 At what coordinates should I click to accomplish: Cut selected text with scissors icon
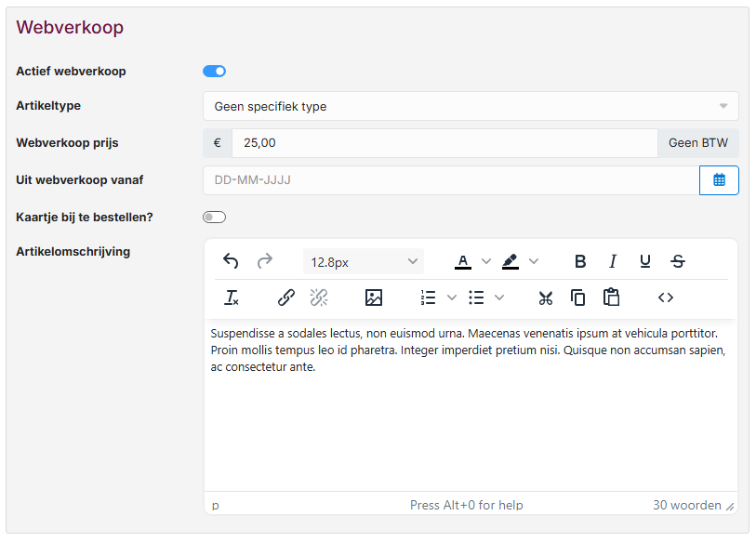(x=546, y=297)
